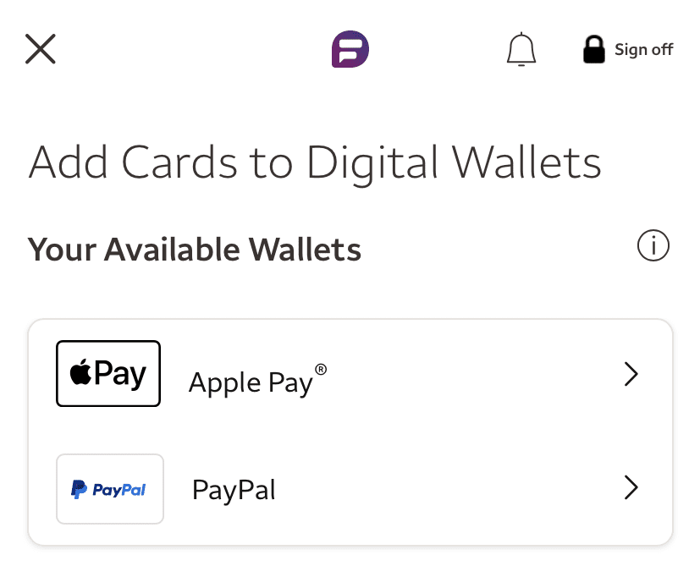Click the info circle beside Your Available Wallets
Image resolution: width=700 pixels, height=588 pixels.
tap(653, 246)
